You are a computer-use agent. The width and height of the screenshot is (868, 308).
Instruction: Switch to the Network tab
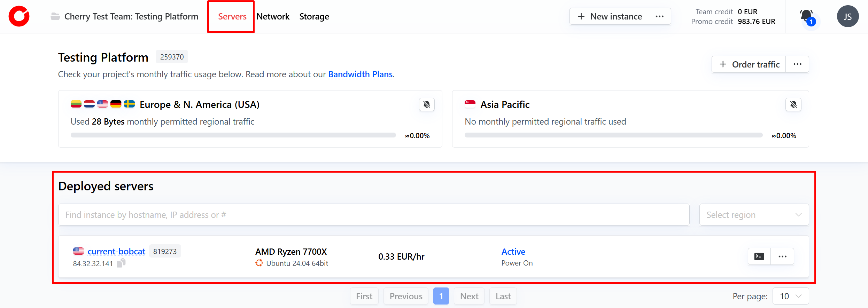[273, 16]
